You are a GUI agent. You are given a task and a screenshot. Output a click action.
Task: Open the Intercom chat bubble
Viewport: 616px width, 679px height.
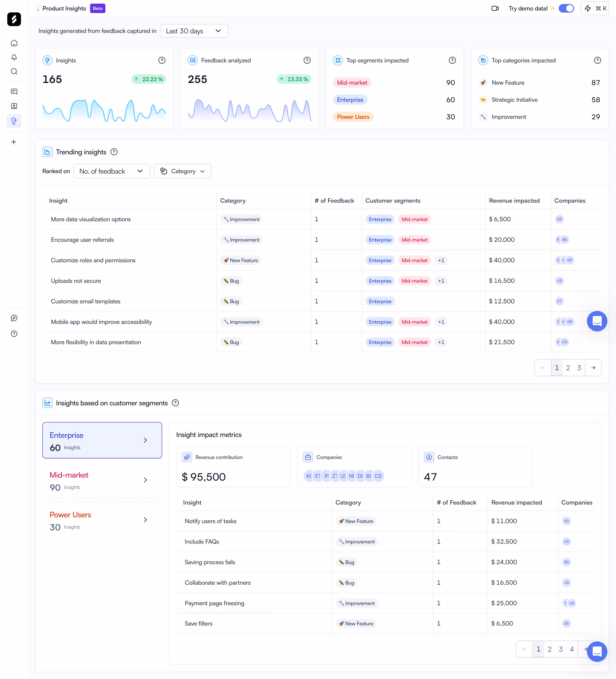(597, 651)
